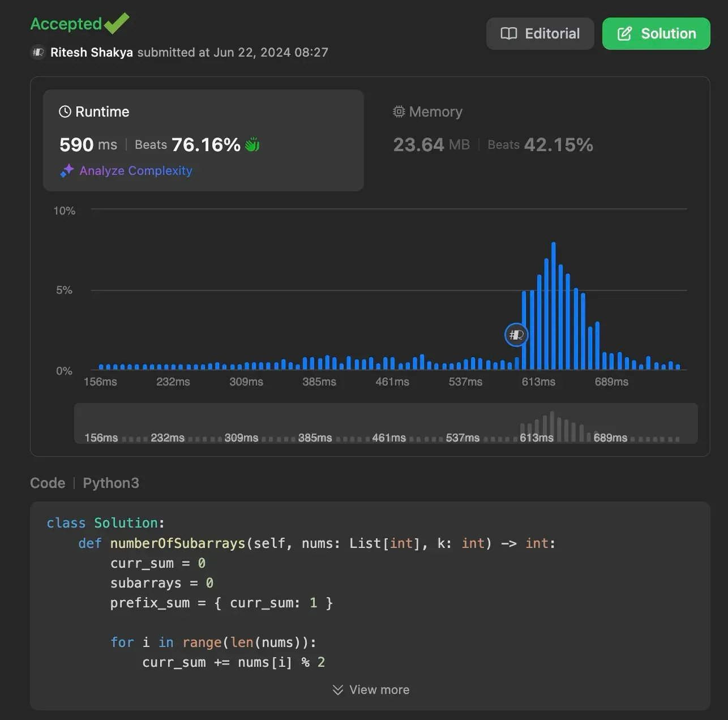Image resolution: width=728 pixels, height=720 pixels.
Task: Open the Editorial page
Action: tap(539, 33)
